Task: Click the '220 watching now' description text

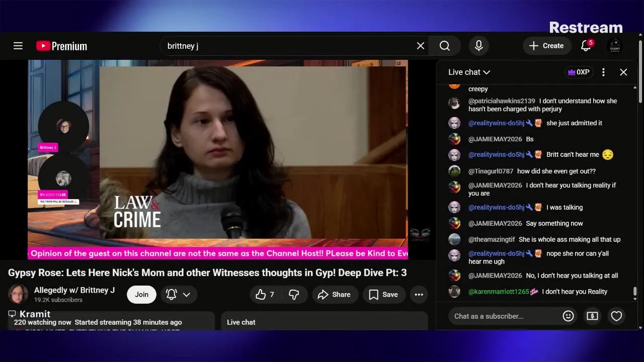Action: [x=43, y=322]
